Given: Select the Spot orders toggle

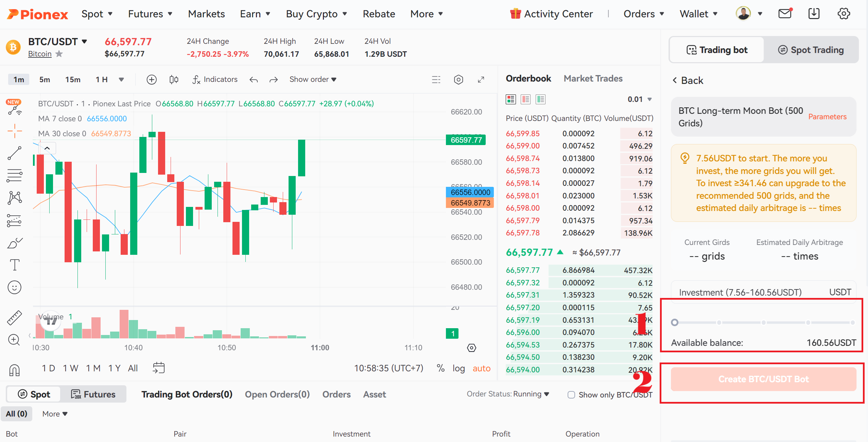Looking at the screenshot, I should (x=34, y=394).
